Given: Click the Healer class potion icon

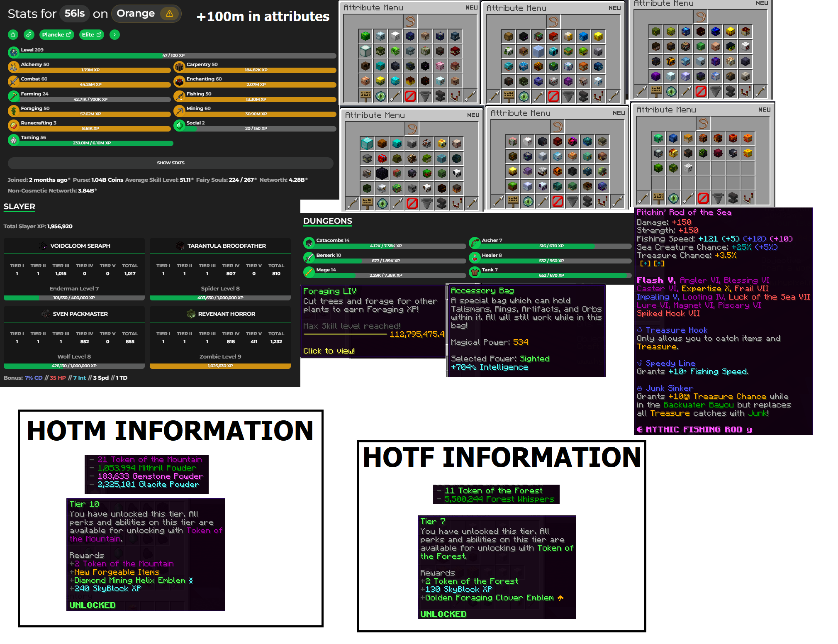Looking at the screenshot, I should (474, 258).
